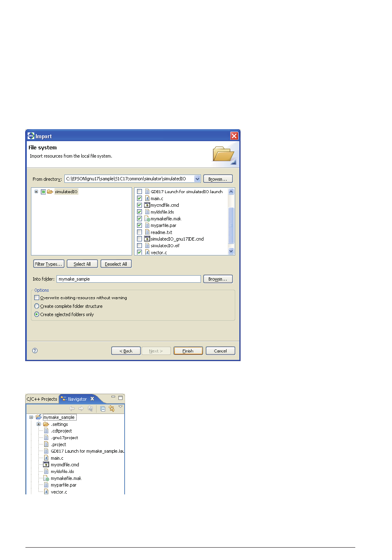
Task: Click Select All button
Action: [x=82, y=264]
